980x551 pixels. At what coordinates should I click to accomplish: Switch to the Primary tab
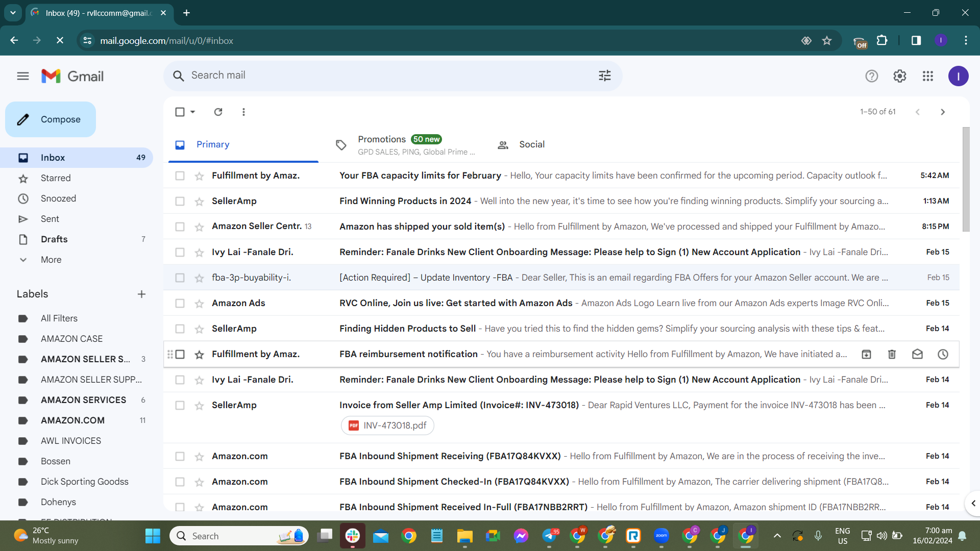[x=243, y=145]
